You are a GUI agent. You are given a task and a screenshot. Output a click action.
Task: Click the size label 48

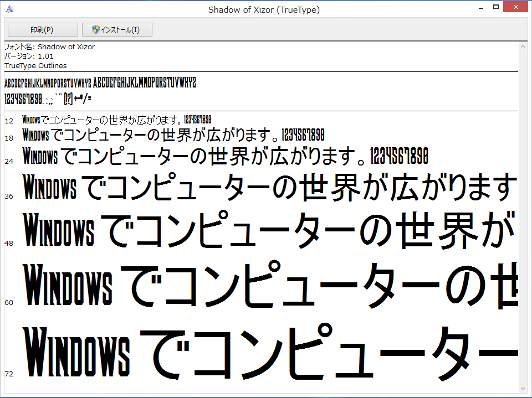pos(9,244)
